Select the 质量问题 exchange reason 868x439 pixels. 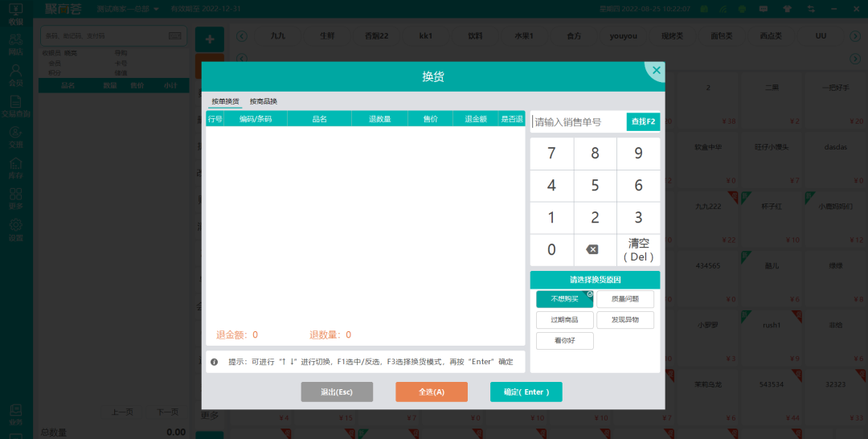click(x=624, y=299)
